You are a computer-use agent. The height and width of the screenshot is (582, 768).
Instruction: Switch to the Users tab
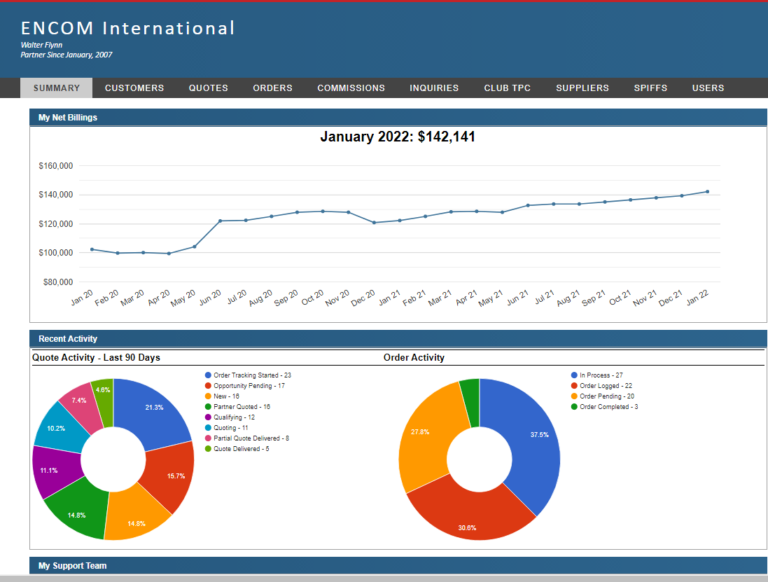708,88
